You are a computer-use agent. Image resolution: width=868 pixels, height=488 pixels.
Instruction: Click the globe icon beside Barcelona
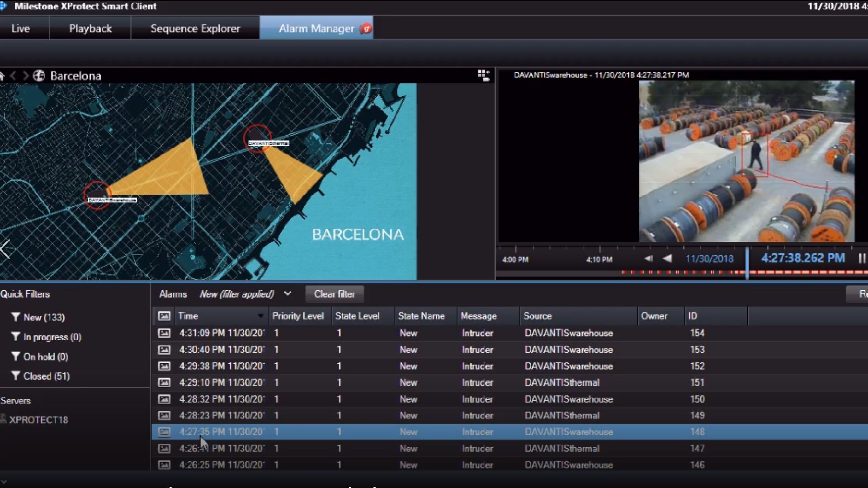coord(39,76)
